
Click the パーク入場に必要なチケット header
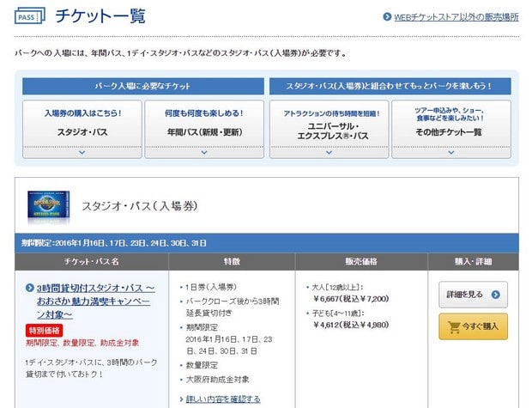click(142, 86)
